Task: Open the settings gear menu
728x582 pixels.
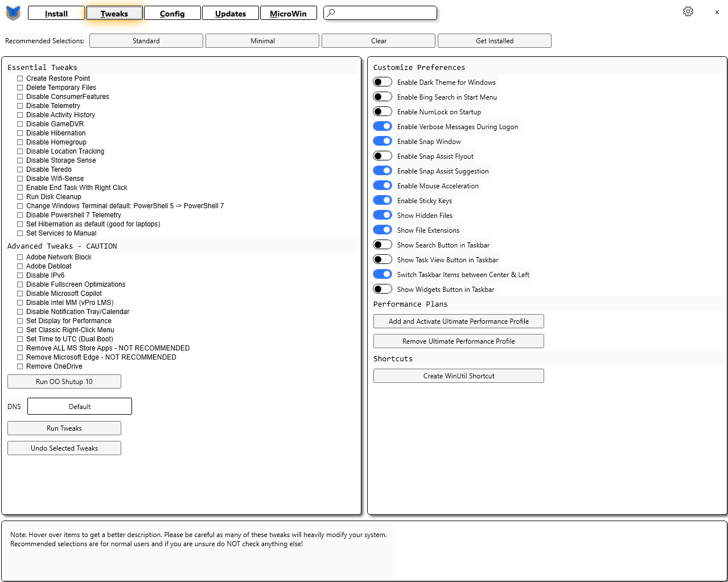Action: 688,11
